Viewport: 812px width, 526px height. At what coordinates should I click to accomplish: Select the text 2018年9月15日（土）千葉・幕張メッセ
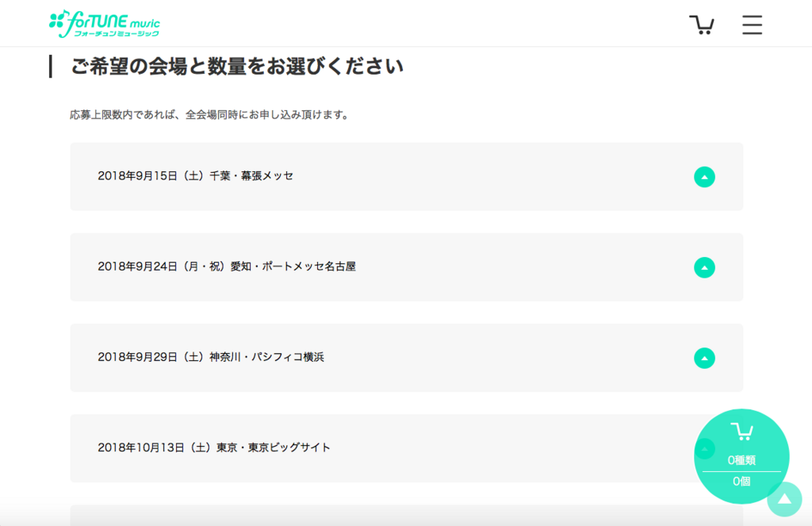[195, 175]
